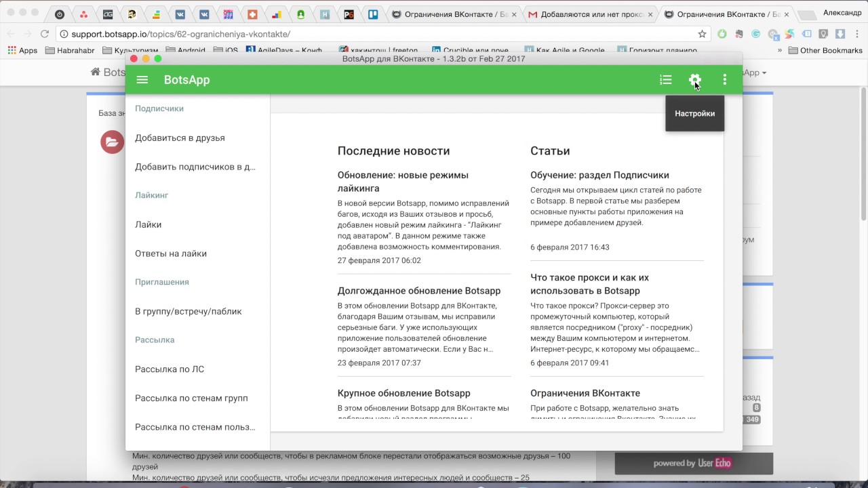Click the home icon on Botsapp support page
This screenshot has height=488, width=868.
point(96,73)
